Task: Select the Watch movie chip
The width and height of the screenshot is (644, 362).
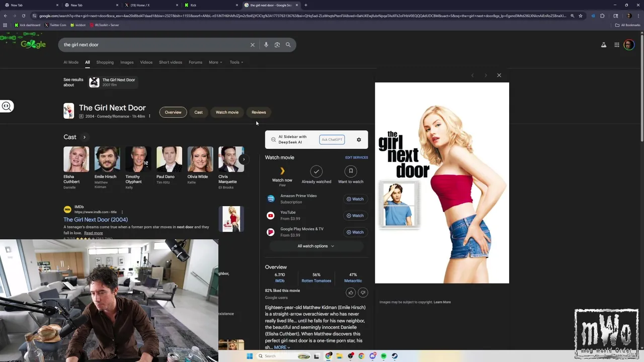Action: tap(227, 112)
